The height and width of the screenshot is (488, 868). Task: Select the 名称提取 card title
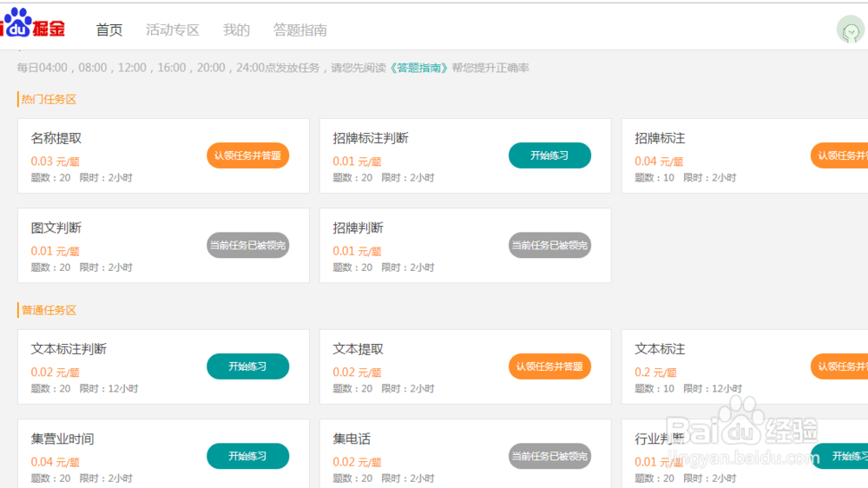(56, 138)
